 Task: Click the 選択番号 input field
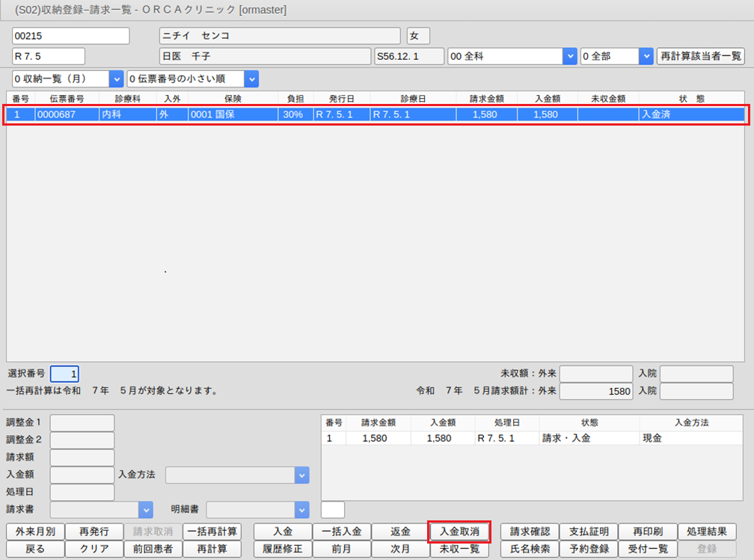pyautogui.click(x=64, y=374)
